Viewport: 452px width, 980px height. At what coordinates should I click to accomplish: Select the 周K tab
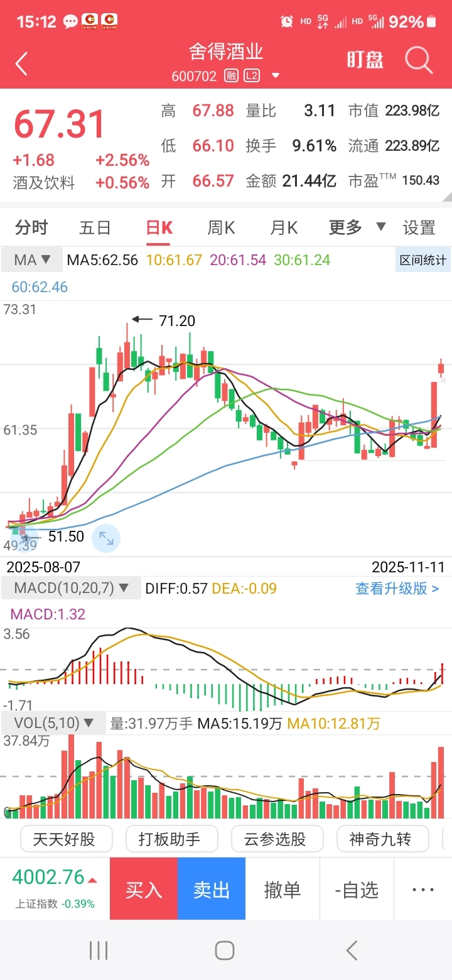221,227
